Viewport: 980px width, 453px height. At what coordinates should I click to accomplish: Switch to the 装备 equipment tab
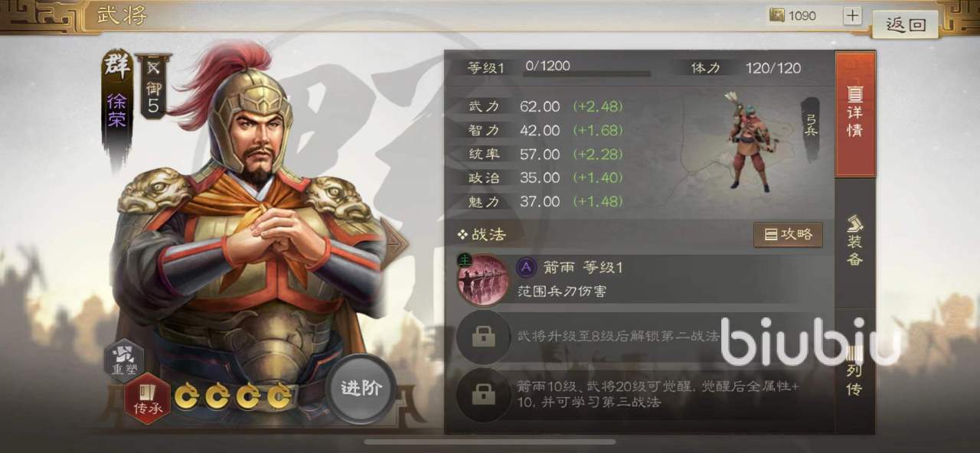(854, 243)
